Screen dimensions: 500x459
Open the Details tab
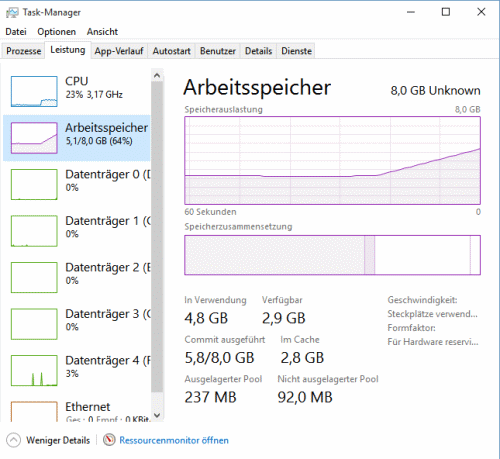[x=258, y=51]
